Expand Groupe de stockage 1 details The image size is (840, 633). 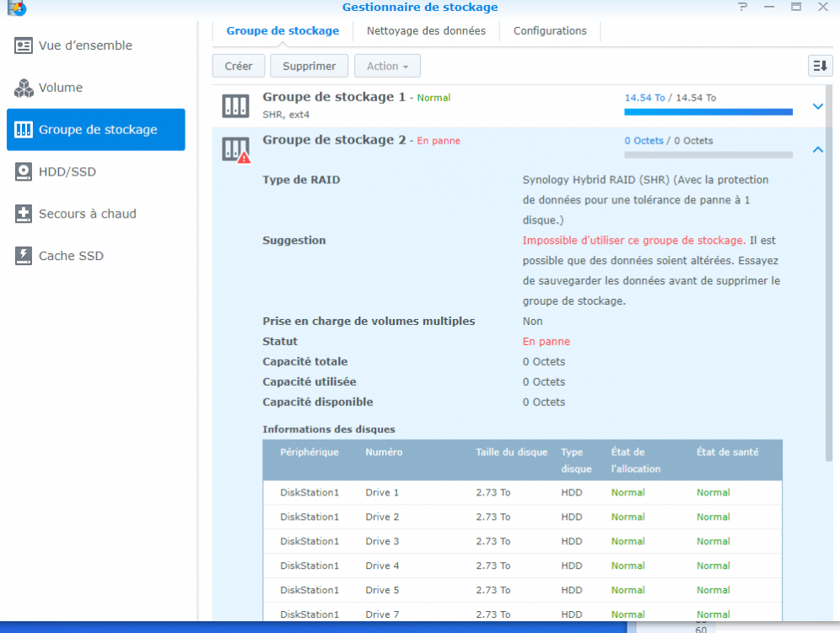(x=816, y=106)
